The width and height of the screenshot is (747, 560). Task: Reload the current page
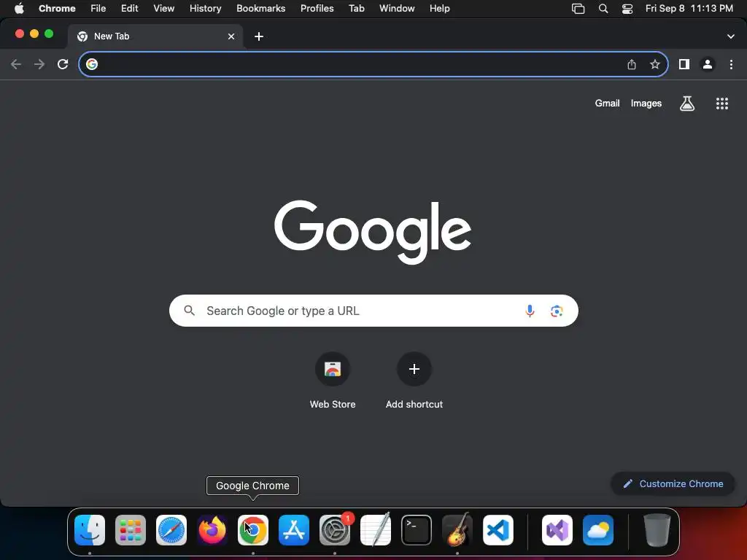tap(63, 64)
